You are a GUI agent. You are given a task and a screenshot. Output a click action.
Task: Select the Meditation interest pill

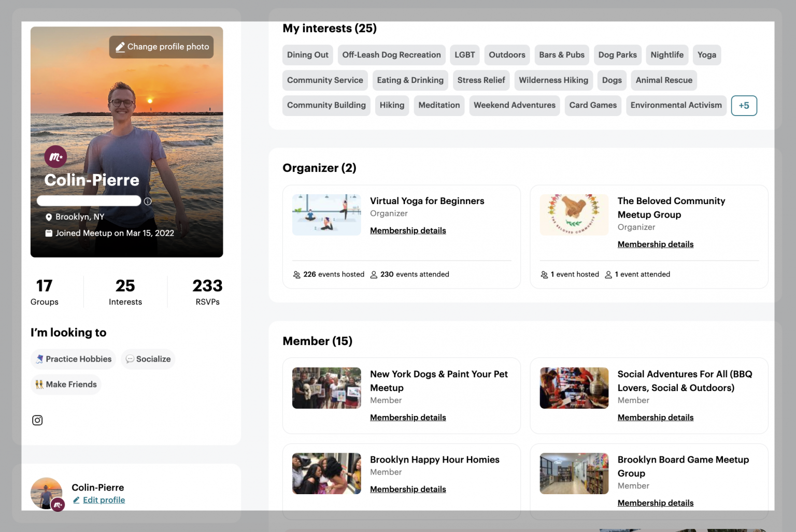[x=439, y=105]
